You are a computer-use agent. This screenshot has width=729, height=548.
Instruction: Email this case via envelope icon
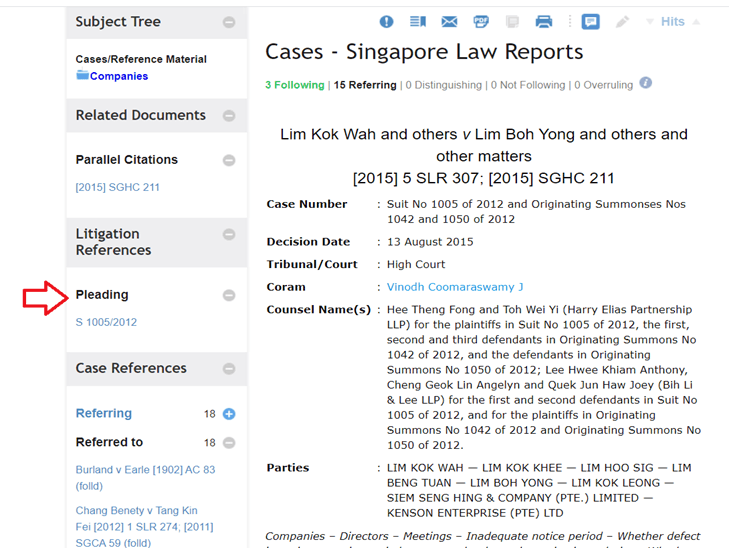point(449,21)
